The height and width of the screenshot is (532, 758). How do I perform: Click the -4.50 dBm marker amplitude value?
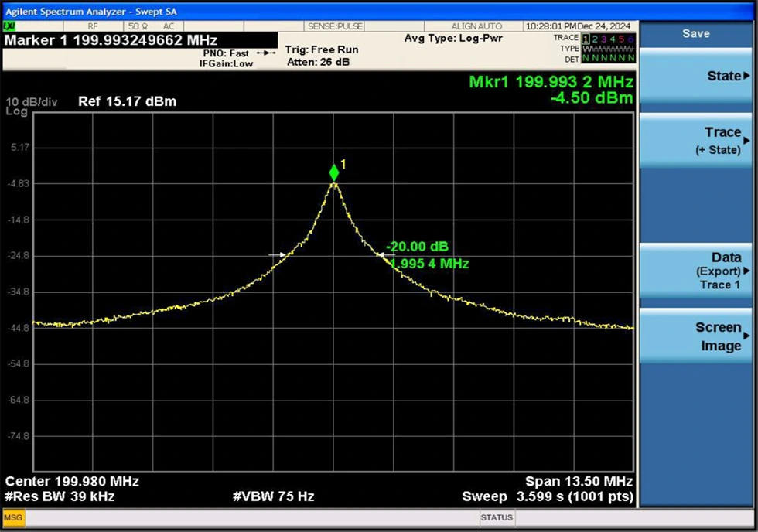coord(592,98)
